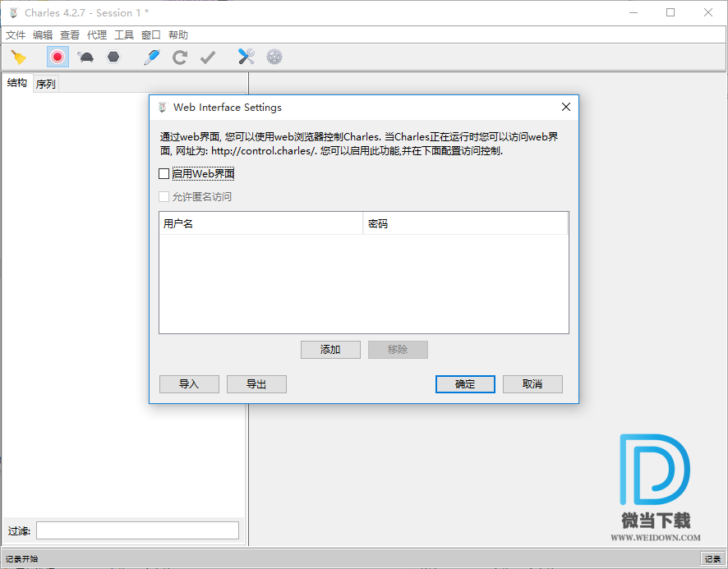Open the 编辑 menu
Screen dimensions: 728x569
pyautogui.click(x=43, y=34)
